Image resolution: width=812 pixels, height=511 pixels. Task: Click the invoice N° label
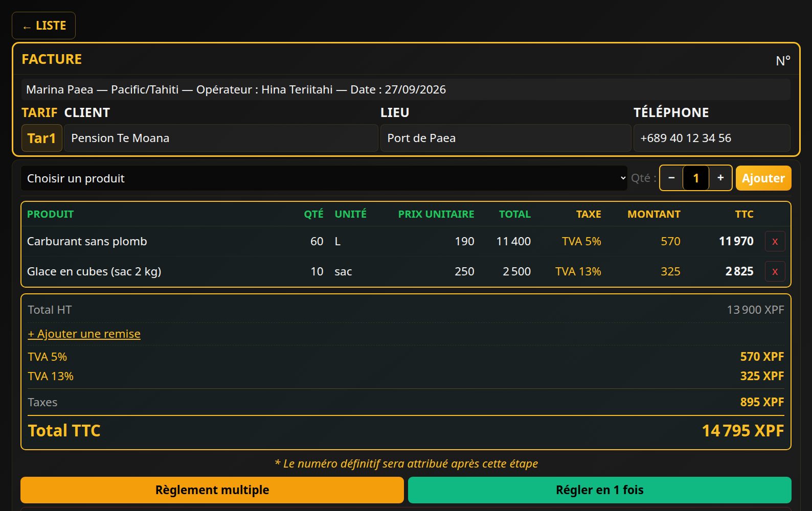783,61
